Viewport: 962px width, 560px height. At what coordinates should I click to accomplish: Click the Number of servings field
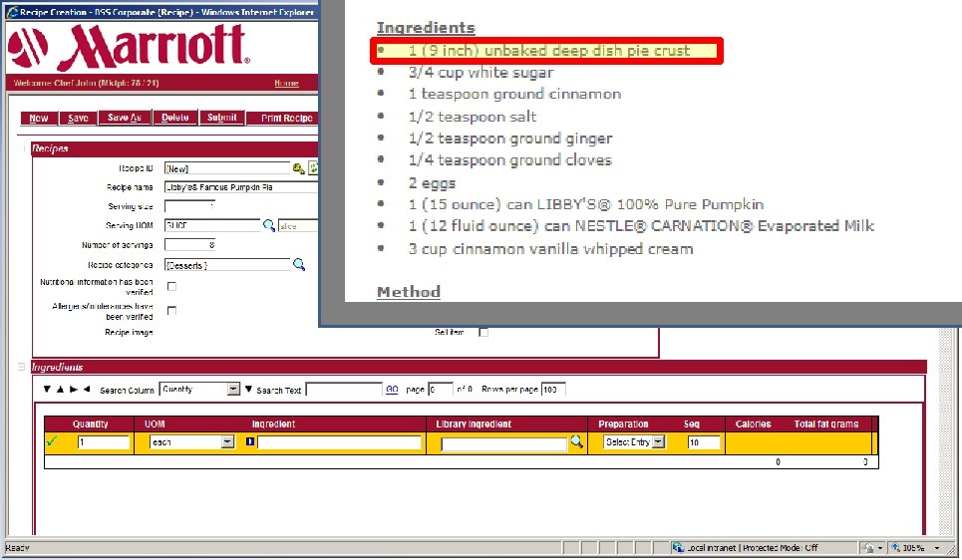coord(189,245)
